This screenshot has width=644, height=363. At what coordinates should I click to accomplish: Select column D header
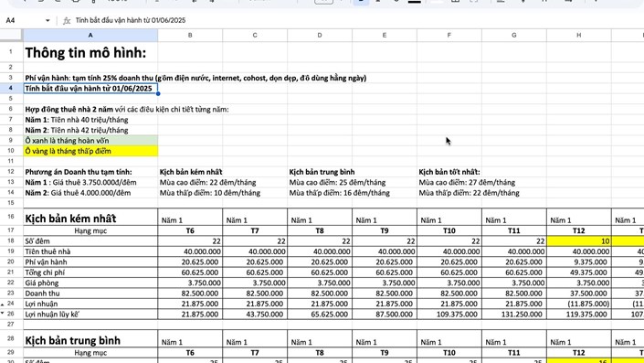click(320, 36)
